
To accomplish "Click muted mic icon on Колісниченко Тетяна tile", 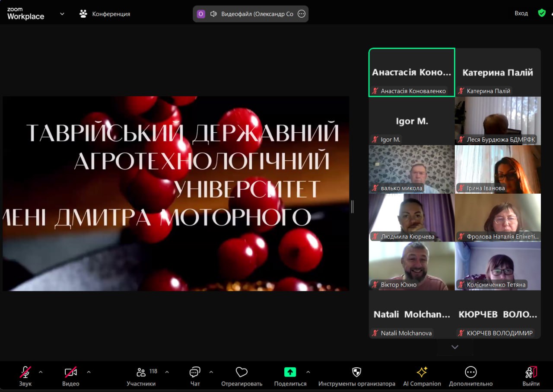I will click(x=461, y=285).
